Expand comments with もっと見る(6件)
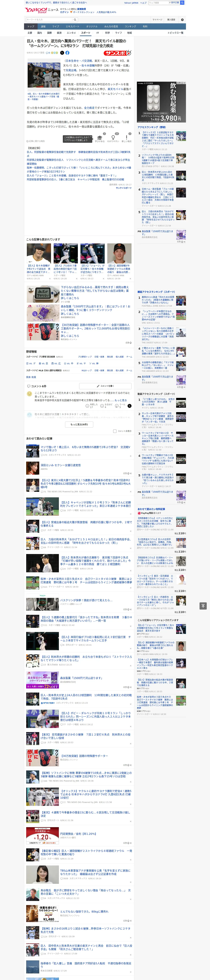Screen dimensions: 210x980 point(79,424)
